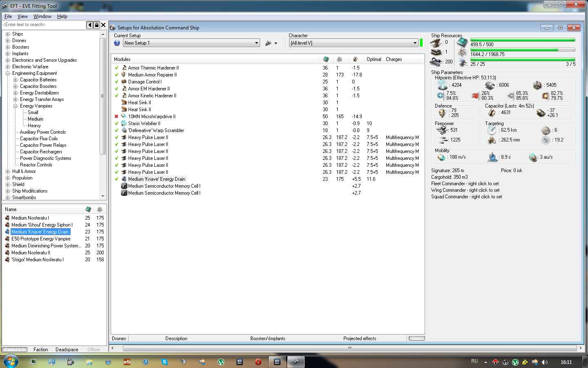Click the calibration icon next to 200
The height and width of the screenshot is (368, 588).
point(436,62)
